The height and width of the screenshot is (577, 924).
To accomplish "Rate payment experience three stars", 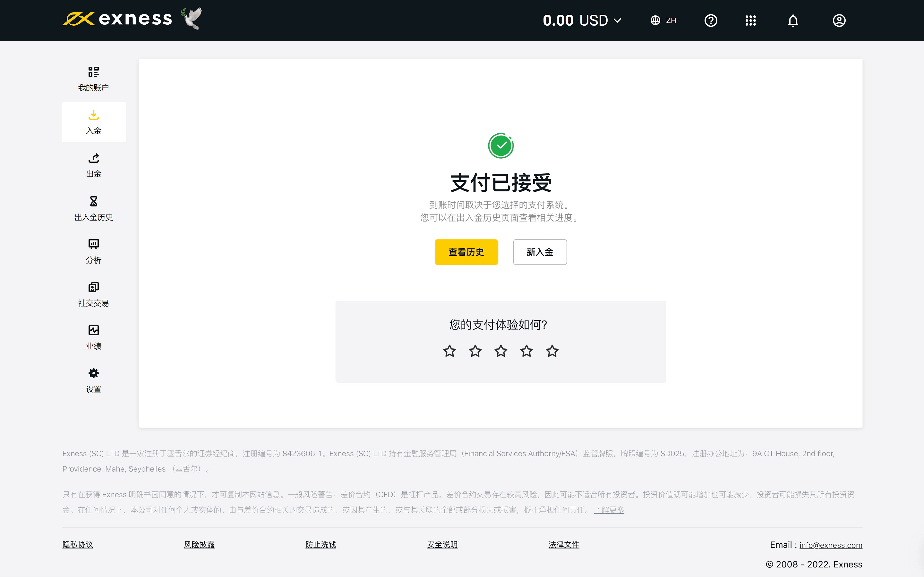I will [x=501, y=351].
